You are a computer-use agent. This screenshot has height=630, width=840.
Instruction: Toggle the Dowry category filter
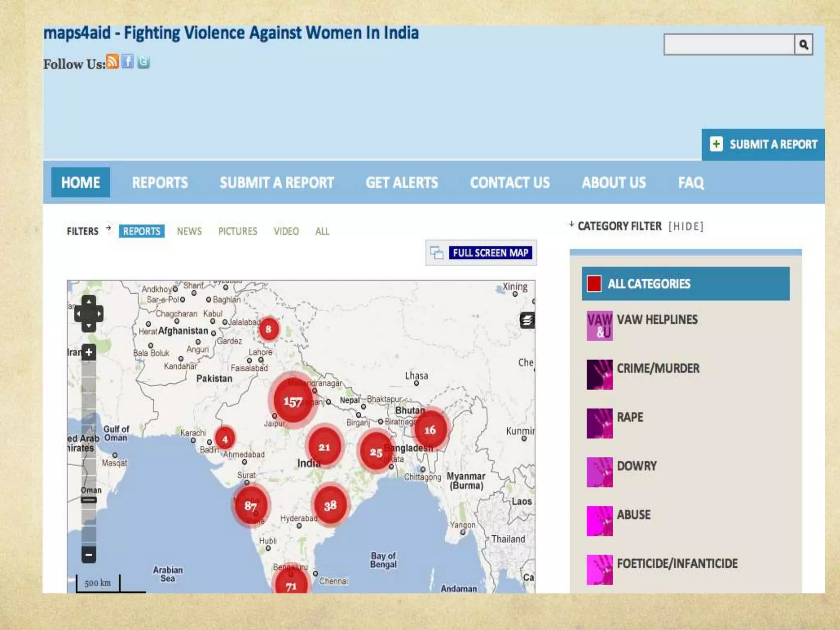click(637, 466)
